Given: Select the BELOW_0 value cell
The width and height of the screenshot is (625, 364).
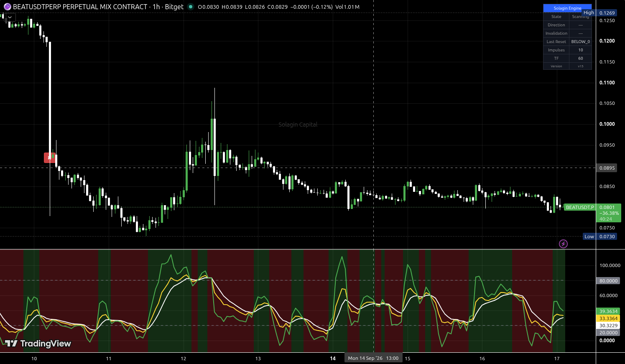Looking at the screenshot, I should (x=580, y=41).
